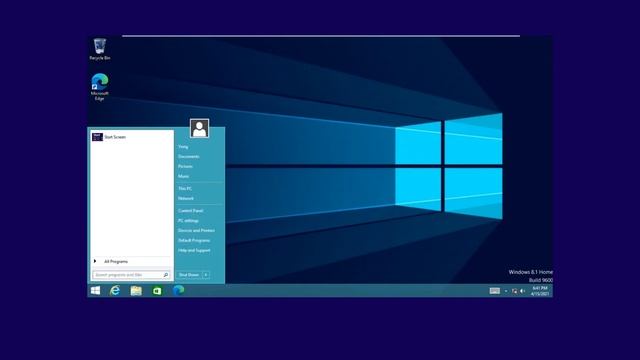Image resolution: width=640 pixels, height=360 pixels.
Task: Click the clock and date on taskbar
Action: [540, 291]
